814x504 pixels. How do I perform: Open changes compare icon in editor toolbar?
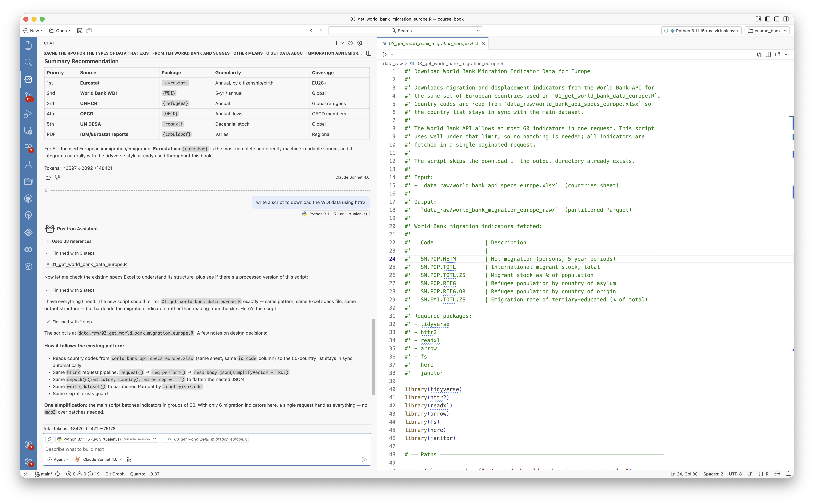tap(759, 54)
